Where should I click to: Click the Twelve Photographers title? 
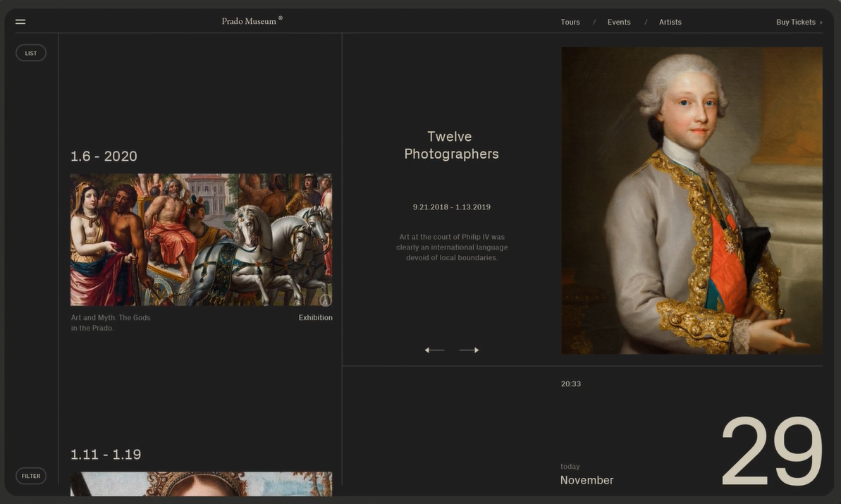click(x=451, y=145)
